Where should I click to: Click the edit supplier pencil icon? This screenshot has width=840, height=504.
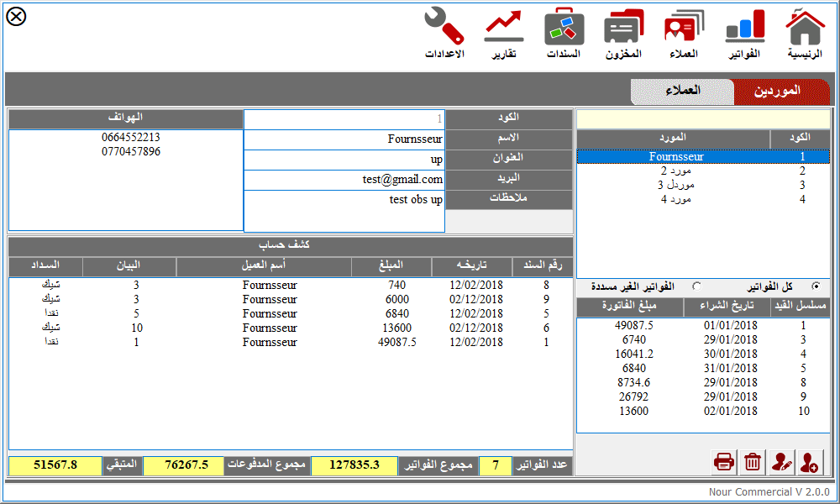tap(781, 461)
